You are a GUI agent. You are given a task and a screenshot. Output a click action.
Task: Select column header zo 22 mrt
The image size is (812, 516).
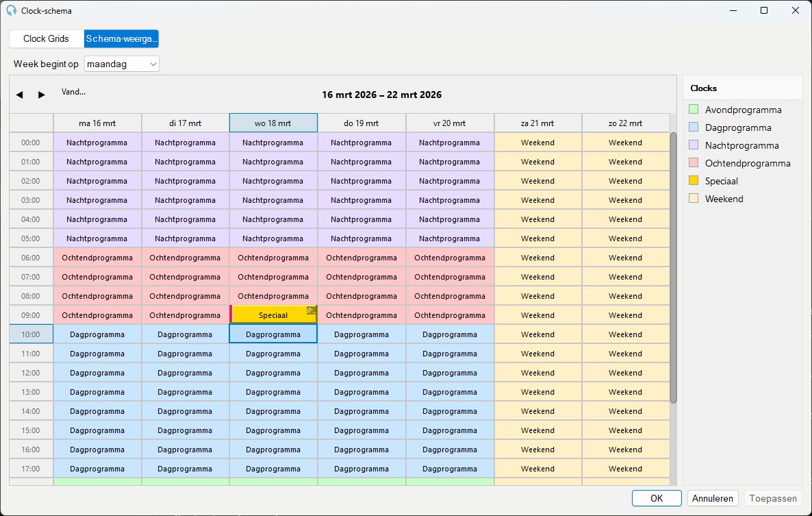point(626,123)
